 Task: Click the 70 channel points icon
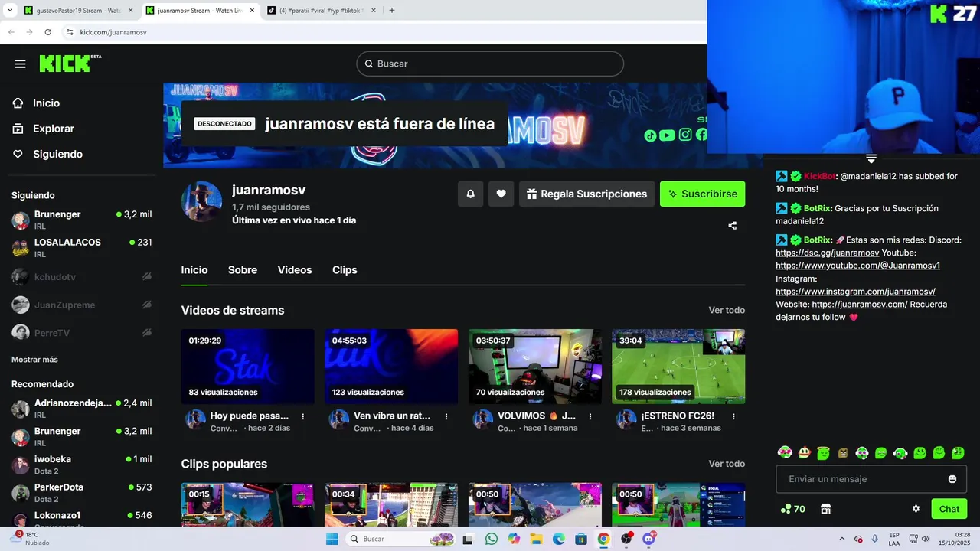pyautogui.click(x=792, y=509)
